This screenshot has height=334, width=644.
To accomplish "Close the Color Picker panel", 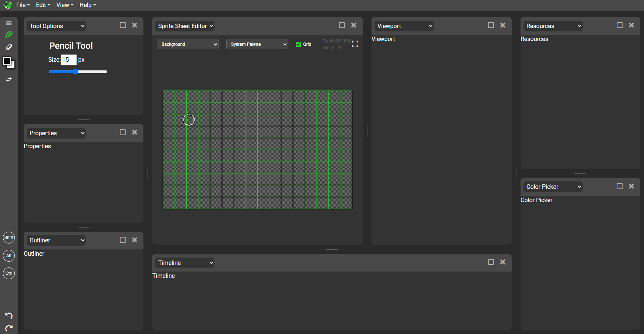I will coord(631,186).
